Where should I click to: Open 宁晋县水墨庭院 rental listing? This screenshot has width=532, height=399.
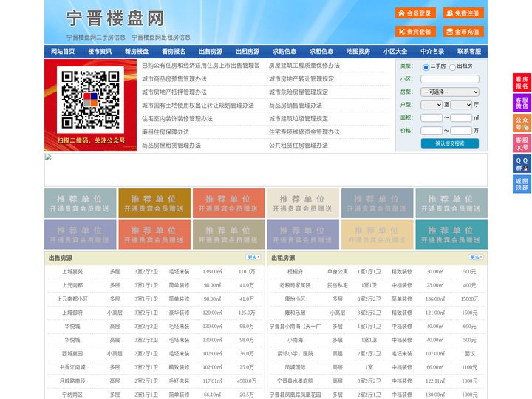[295, 381]
